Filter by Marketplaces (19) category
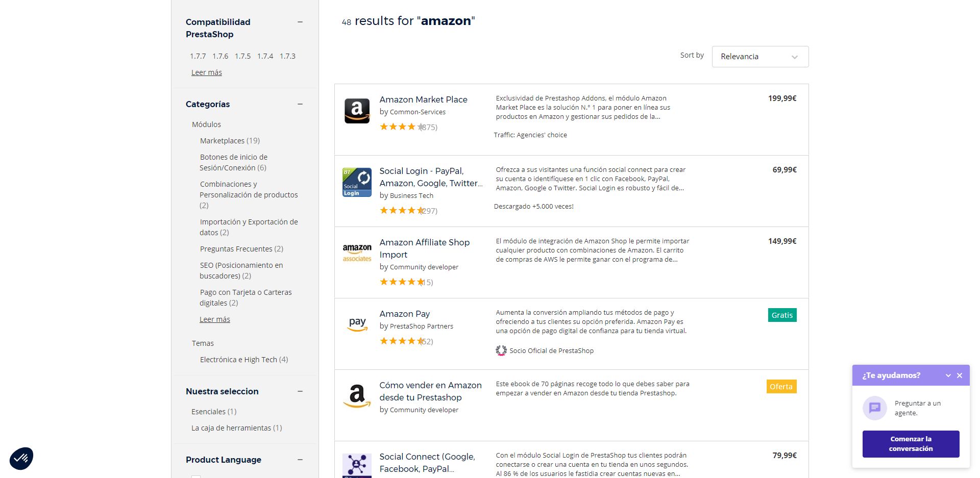980x478 pixels. [x=230, y=141]
